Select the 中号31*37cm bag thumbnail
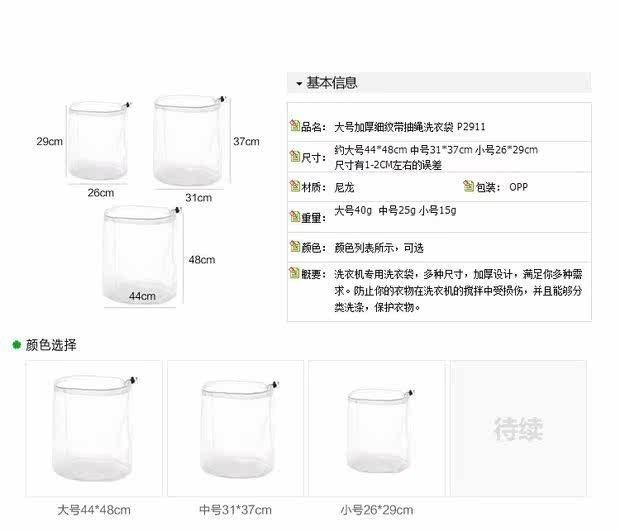Image resolution: width=620 pixels, height=531 pixels. (x=235, y=428)
